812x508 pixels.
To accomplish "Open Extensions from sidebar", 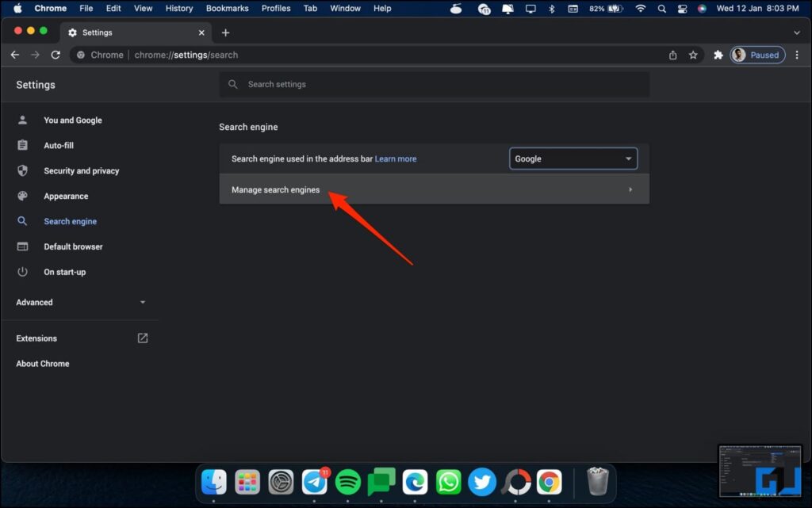I will [36, 338].
